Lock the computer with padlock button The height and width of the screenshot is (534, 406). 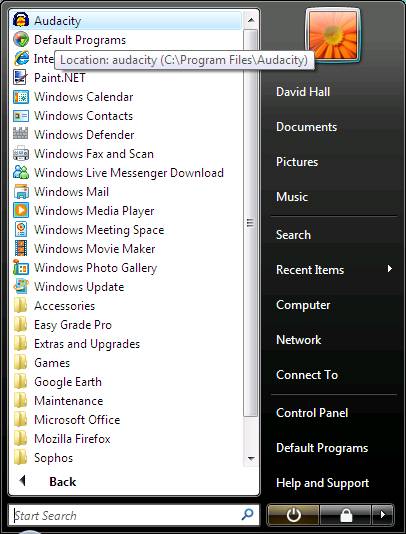tap(346, 515)
